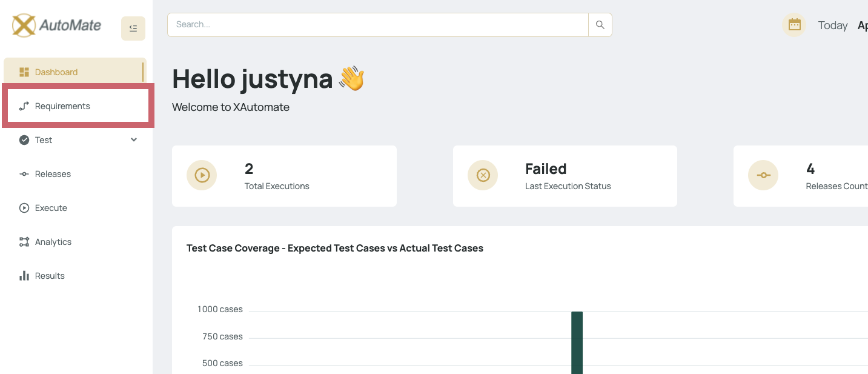This screenshot has height=374, width=868.
Task: Open the Analytics section
Action: coord(53,242)
